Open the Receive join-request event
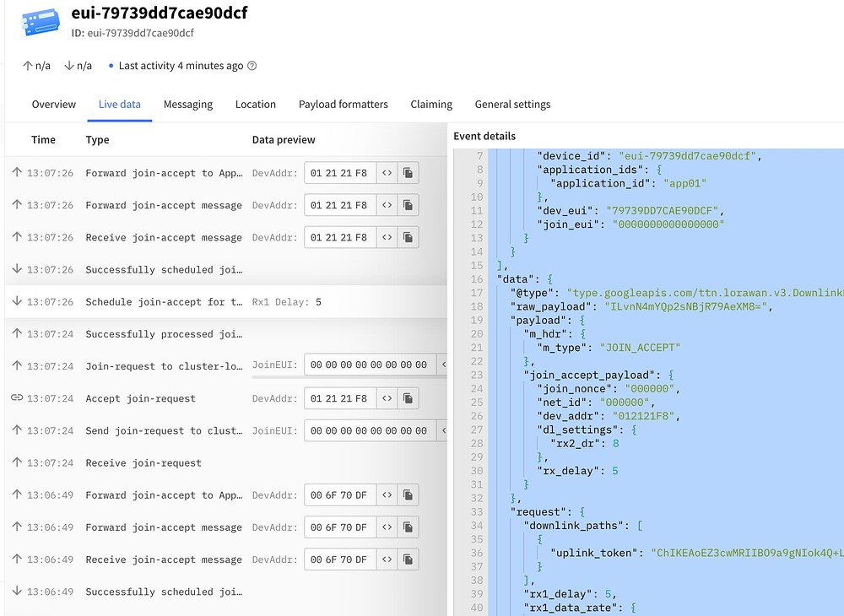The width and height of the screenshot is (844, 616). coord(225,463)
